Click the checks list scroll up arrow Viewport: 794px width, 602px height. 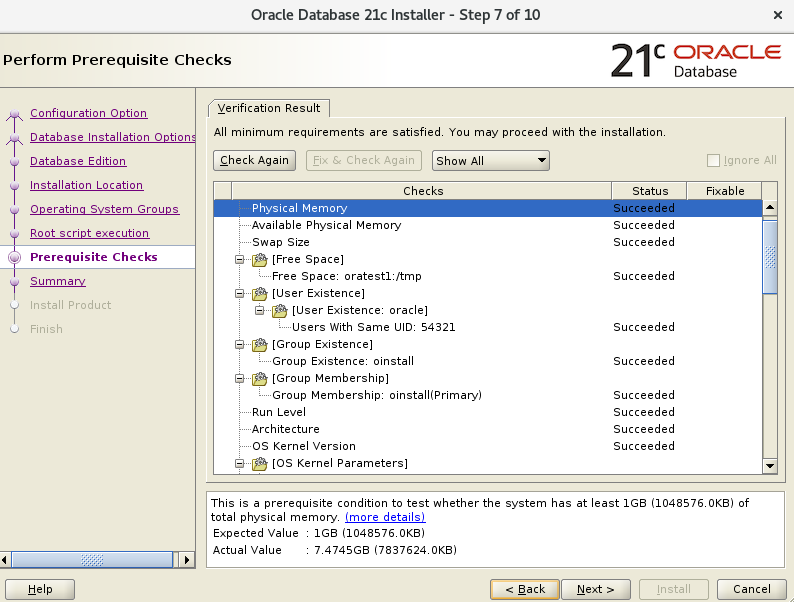tap(770, 207)
